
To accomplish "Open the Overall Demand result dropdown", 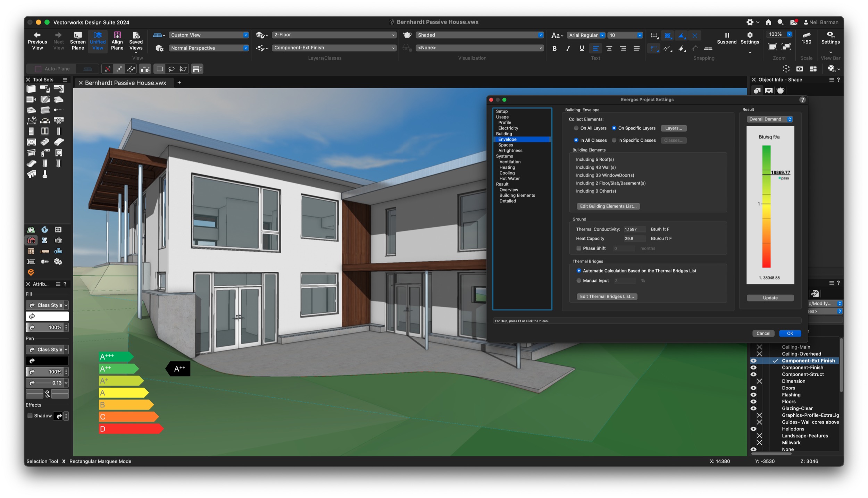I will point(769,119).
